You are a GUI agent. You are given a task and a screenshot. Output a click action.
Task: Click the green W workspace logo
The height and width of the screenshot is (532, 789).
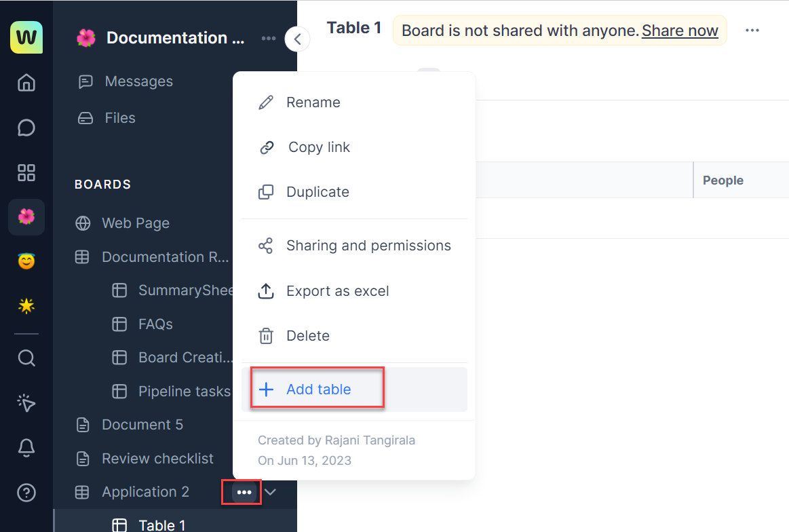(26, 37)
